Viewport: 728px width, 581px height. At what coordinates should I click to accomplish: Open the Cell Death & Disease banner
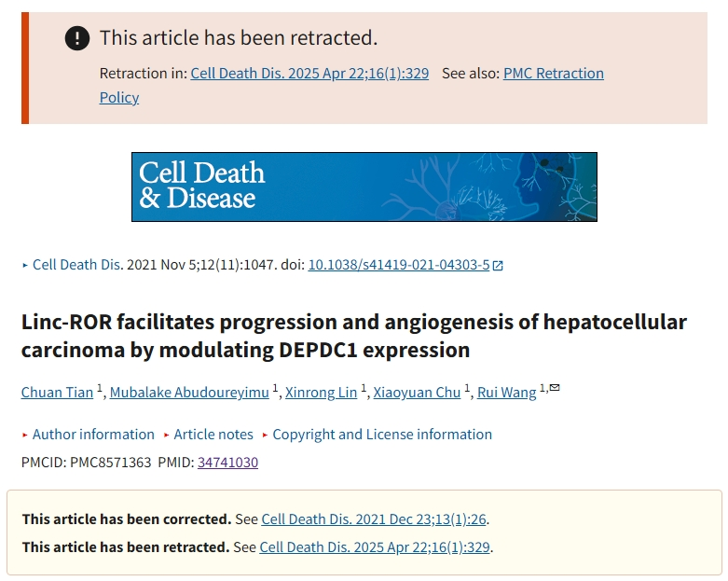pos(364,187)
